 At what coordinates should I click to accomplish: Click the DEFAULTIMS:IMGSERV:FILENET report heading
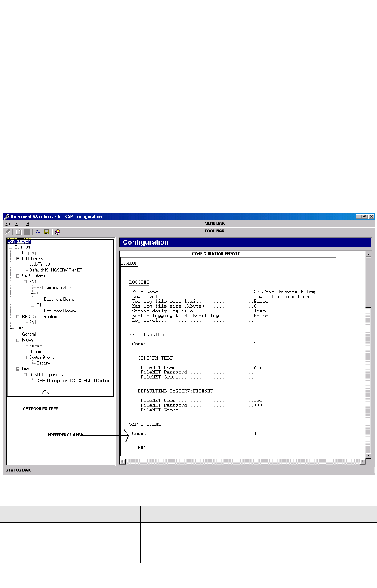[175, 391]
